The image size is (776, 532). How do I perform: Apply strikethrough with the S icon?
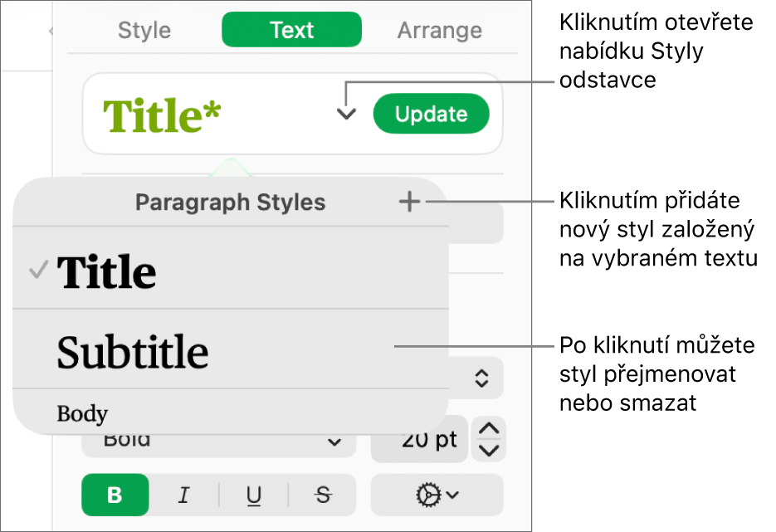coord(322,495)
